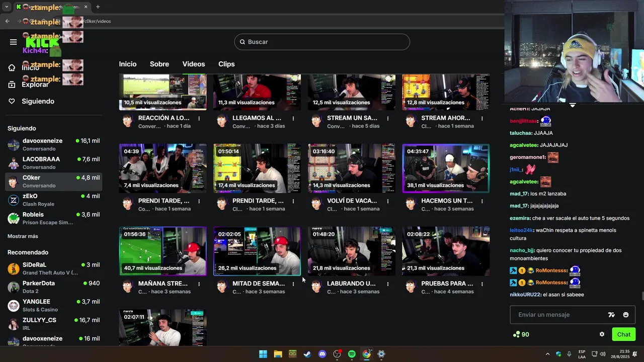Expand Mostrar más in following list

coord(23,236)
